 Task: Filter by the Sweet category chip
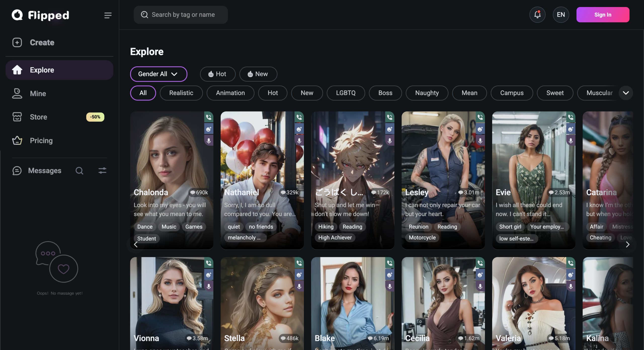(x=555, y=93)
